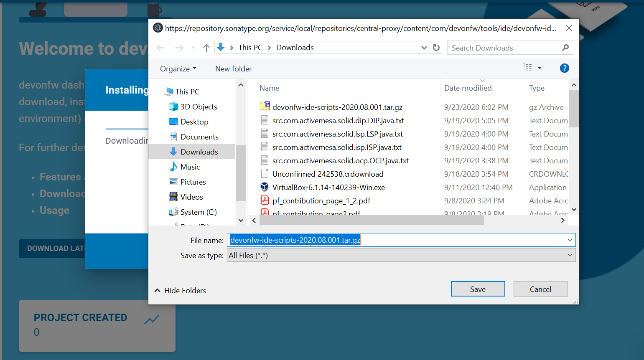The image size is (644, 360).
Task: Click the search magnifier icon
Action: pyautogui.click(x=565, y=48)
